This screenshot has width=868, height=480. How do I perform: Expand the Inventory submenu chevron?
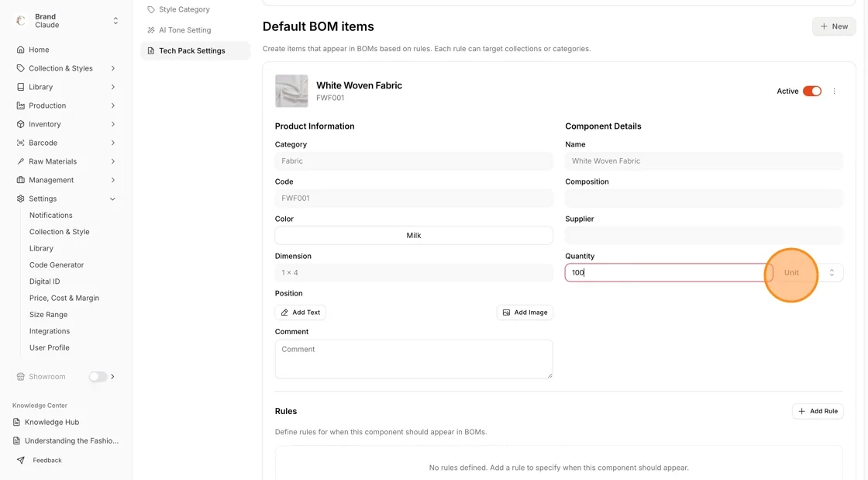tap(113, 124)
